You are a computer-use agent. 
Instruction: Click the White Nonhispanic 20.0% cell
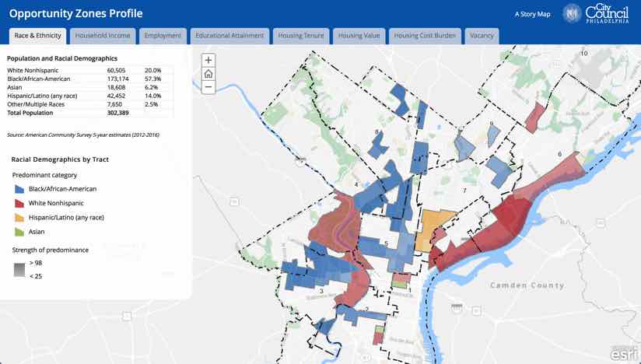pyautogui.click(x=153, y=70)
